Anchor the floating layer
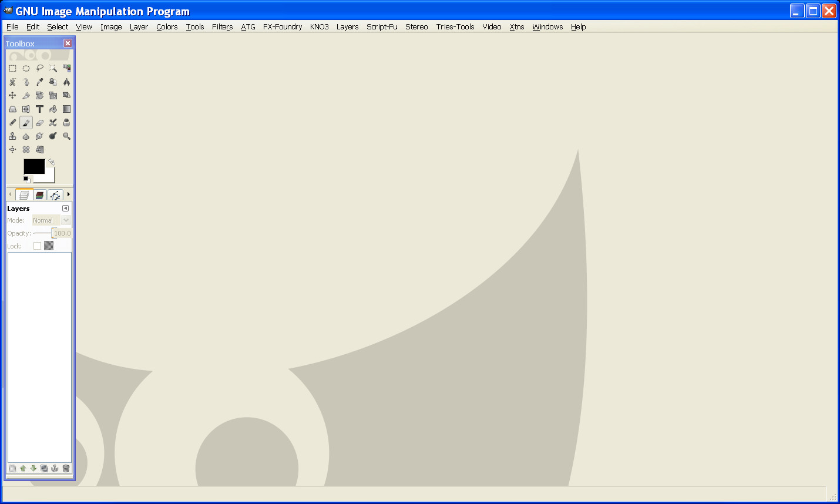The height and width of the screenshot is (504, 840). click(x=54, y=468)
